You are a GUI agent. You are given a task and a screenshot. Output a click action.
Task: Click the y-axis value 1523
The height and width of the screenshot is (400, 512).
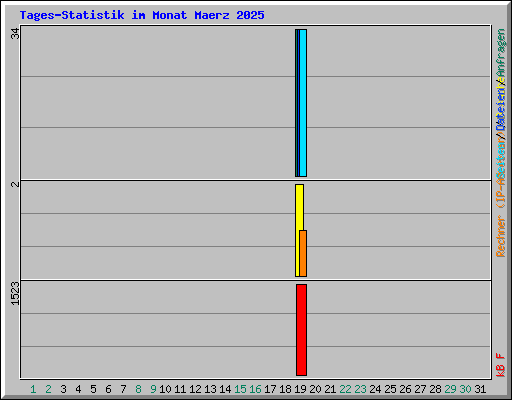click(x=15, y=294)
